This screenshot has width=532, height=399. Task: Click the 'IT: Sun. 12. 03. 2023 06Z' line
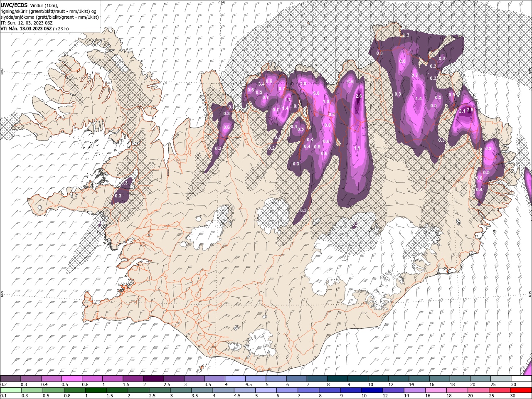tap(26, 23)
